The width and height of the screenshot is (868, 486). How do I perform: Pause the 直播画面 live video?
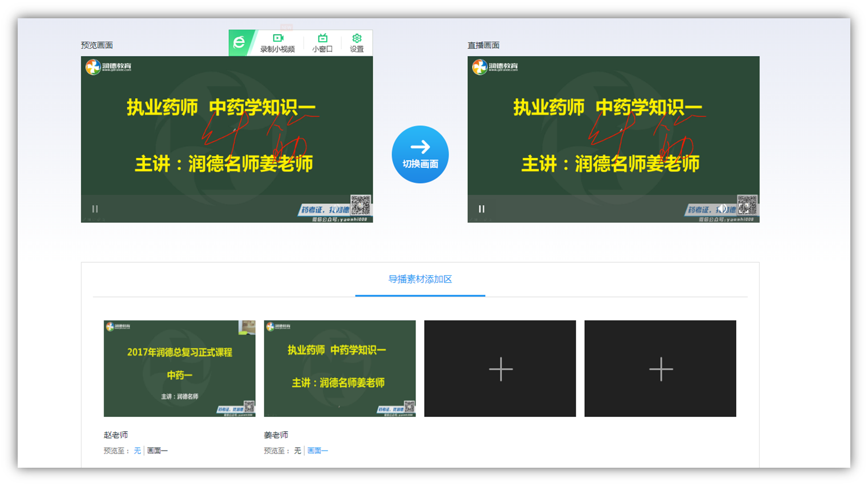[481, 209]
